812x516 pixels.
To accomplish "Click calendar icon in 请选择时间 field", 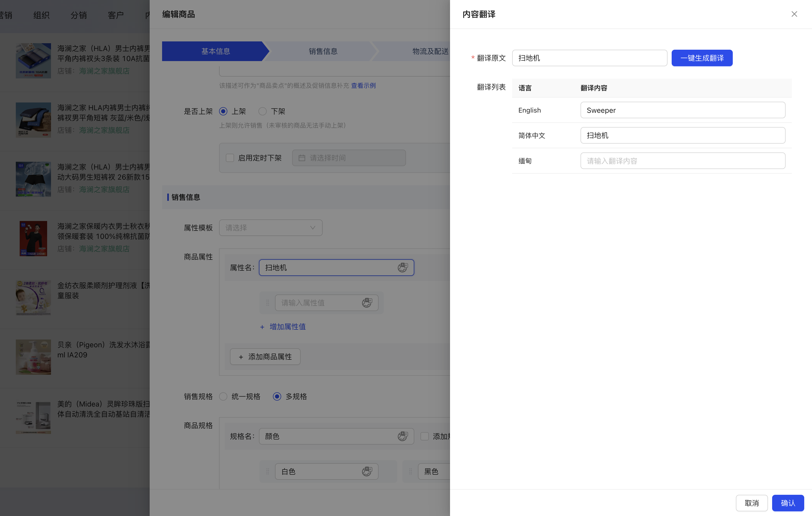I will coord(302,158).
